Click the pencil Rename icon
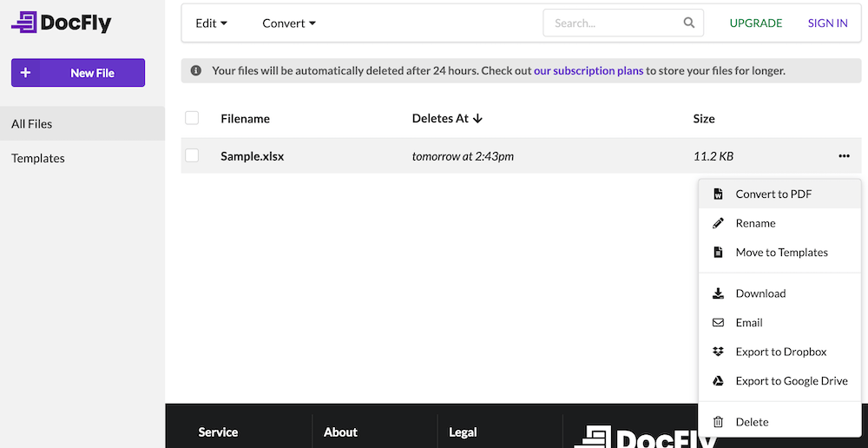Image resolution: width=868 pixels, height=448 pixels. [x=718, y=223]
